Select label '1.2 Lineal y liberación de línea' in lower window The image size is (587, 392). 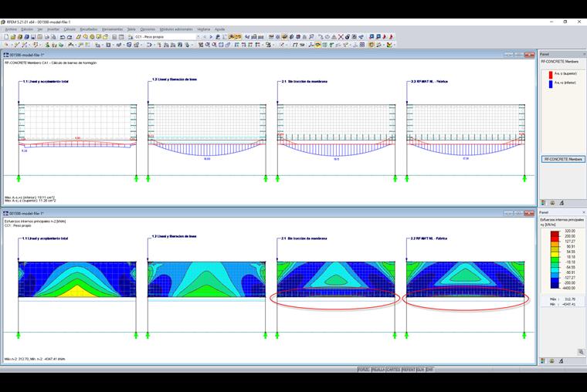(x=174, y=236)
